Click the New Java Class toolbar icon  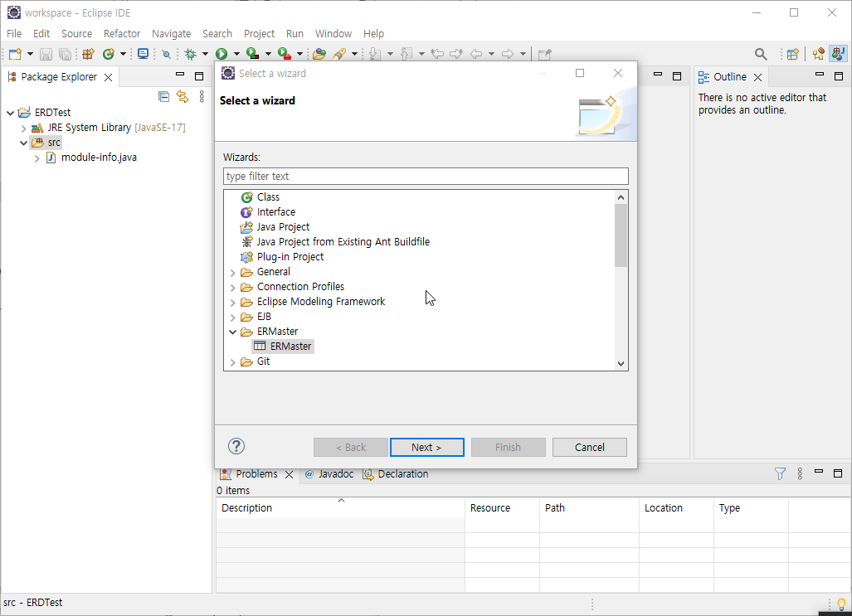point(109,54)
